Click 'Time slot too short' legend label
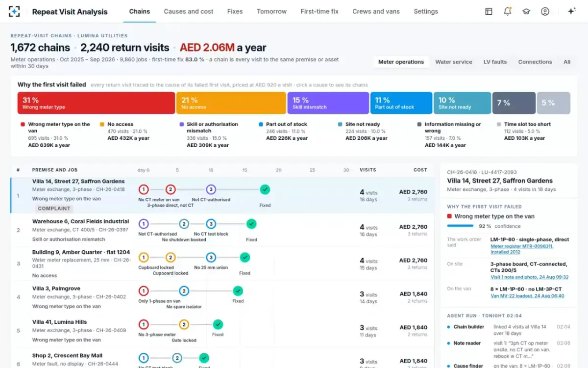This screenshot has width=588, height=368. (528, 125)
